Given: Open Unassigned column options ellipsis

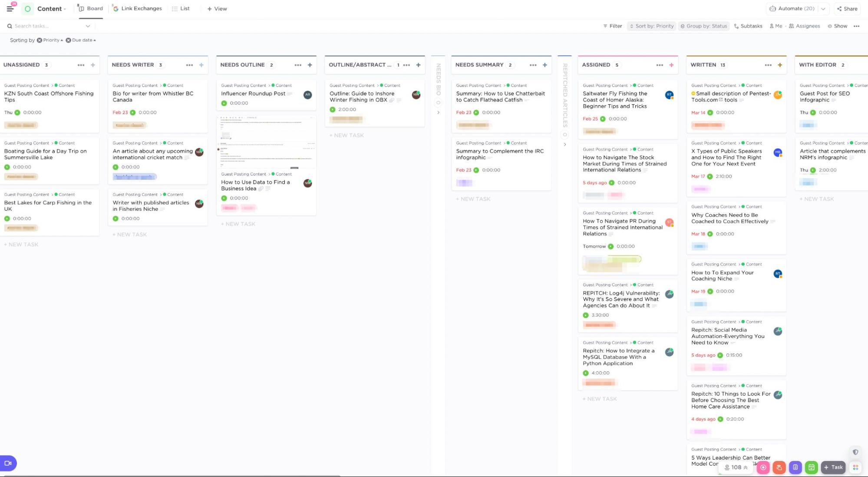Looking at the screenshot, I should (x=81, y=65).
